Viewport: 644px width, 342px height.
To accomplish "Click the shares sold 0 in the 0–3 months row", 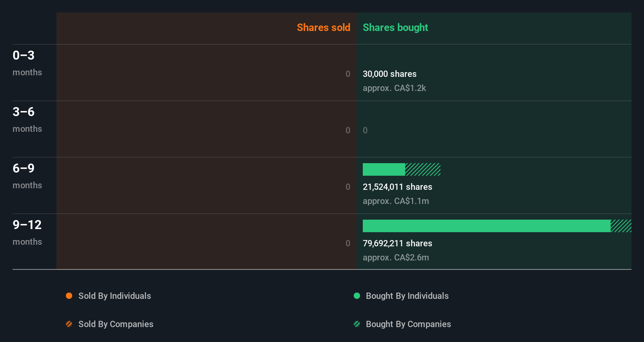I will click(348, 74).
